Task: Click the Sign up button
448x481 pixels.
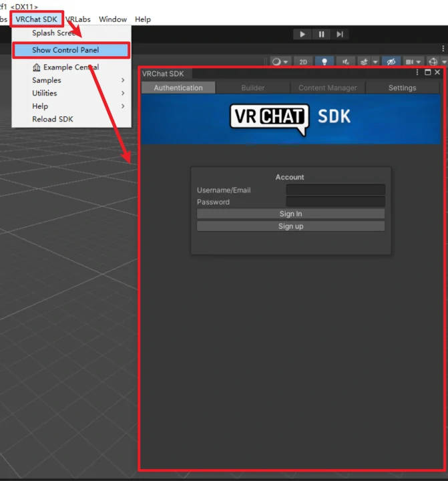Action: pyautogui.click(x=290, y=226)
